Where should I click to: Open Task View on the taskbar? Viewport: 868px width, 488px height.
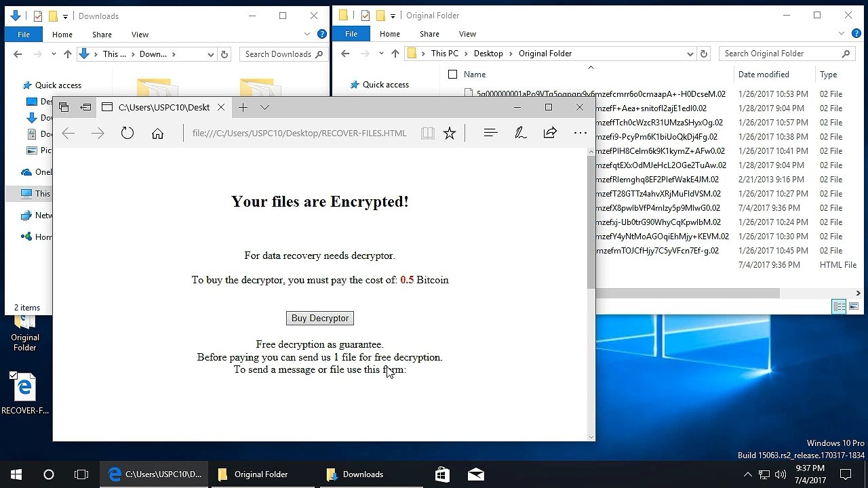pos(81,474)
